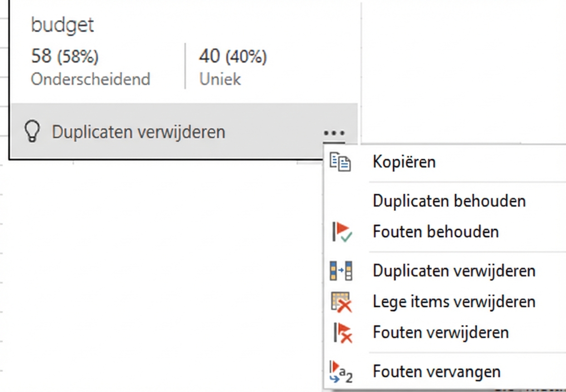Click the Fouten vervangen replace icon
The width and height of the screenshot is (566, 392).
click(x=342, y=370)
